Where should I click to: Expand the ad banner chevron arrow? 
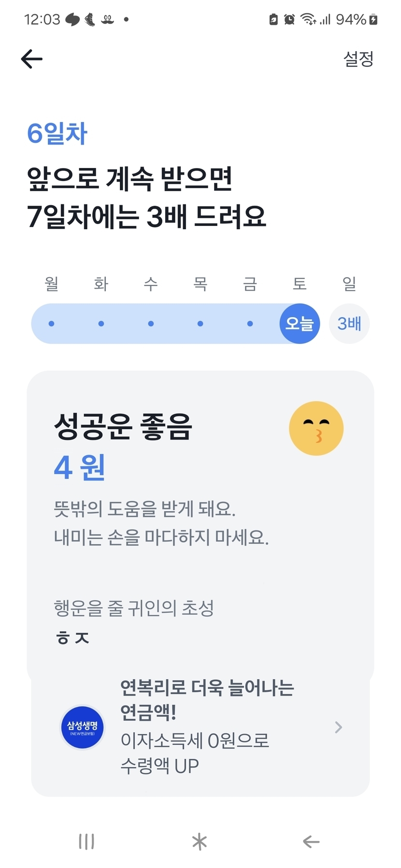tap(338, 727)
